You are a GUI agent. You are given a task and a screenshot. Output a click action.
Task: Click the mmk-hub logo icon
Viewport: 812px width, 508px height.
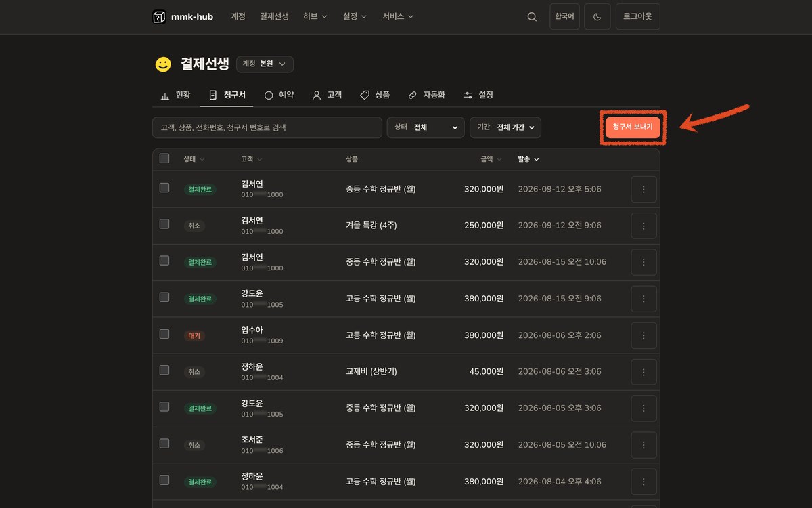(x=159, y=17)
